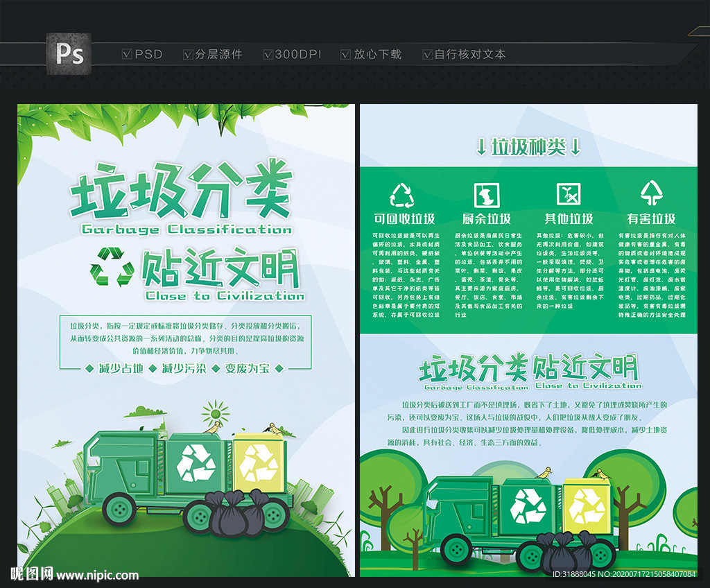This screenshot has height=588, width=710.
Task: Click yellow bin recycle symbol on left poster
Action: [259, 462]
